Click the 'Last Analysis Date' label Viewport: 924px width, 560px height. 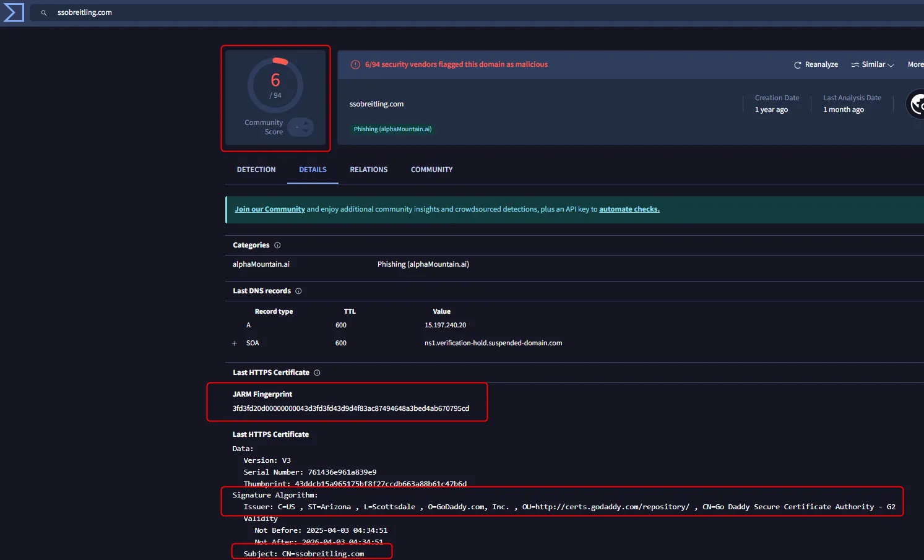852,98
